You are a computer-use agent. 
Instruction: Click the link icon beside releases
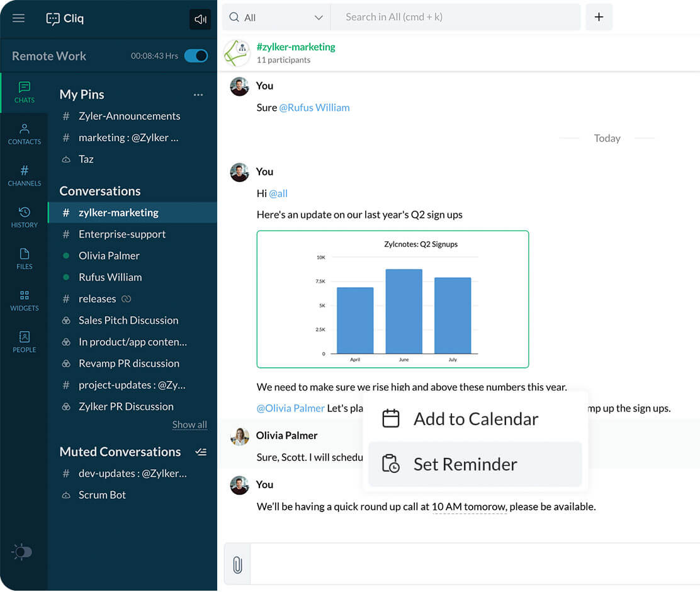127,299
